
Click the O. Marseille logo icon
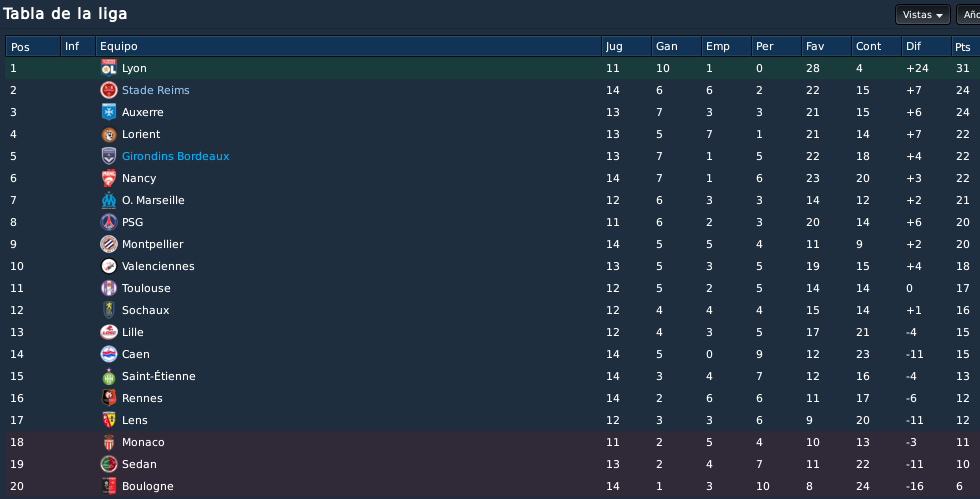click(x=109, y=200)
